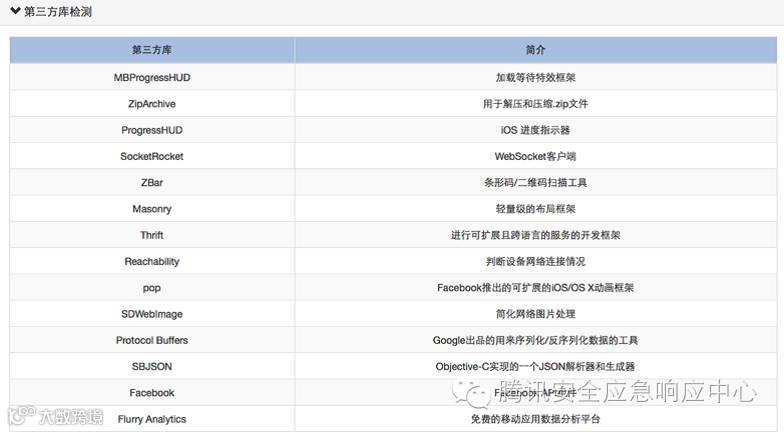This screenshot has height=432, width=784.
Task: Click the Objective-C实现的一个JSON解析器 description
Action: [536, 366]
